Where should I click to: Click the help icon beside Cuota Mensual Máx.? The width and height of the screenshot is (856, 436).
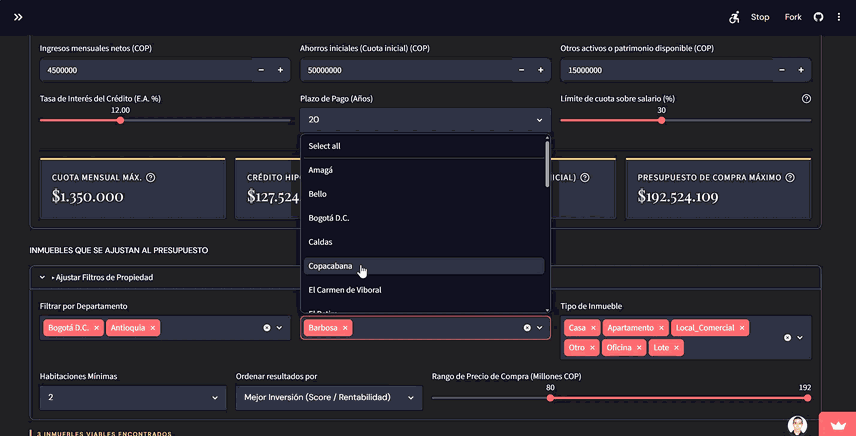click(151, 177)
